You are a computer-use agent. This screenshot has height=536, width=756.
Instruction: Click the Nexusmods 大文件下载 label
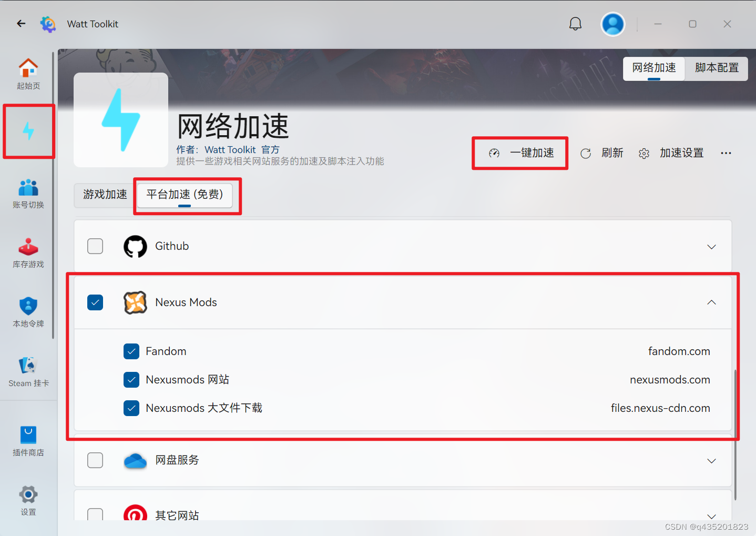[204, 408]
